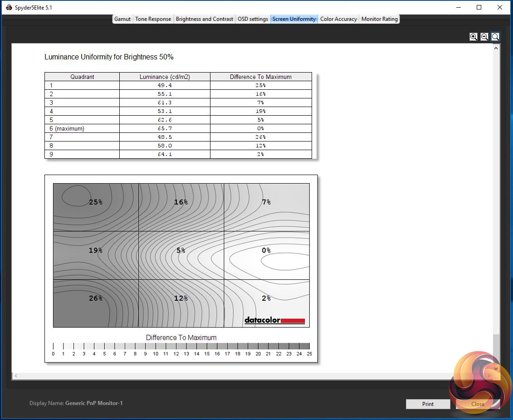Viewport: 513px width, 420px height.
Task: Click the 6 (maximum) quadrant row label
Action: [67, 128]
